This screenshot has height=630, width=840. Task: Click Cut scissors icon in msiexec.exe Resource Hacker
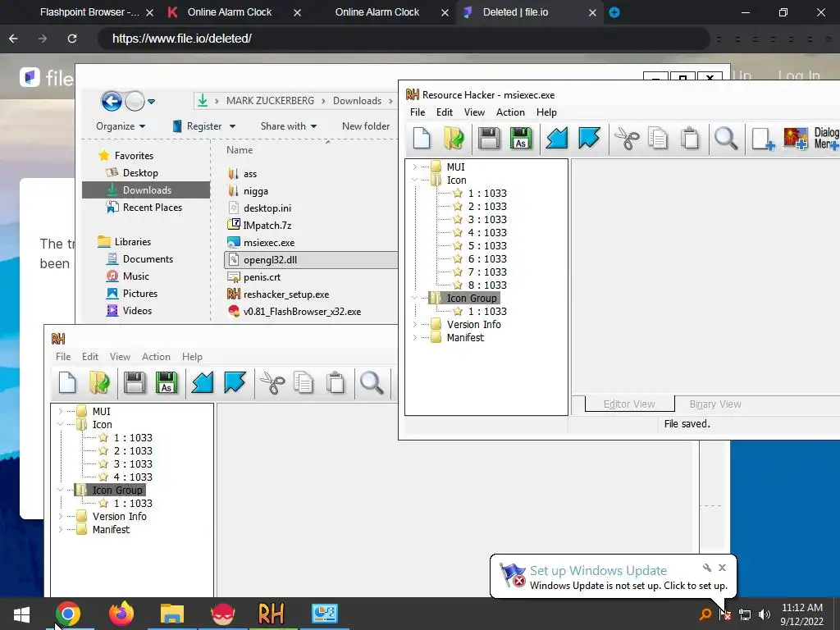[x=626, y=138]
